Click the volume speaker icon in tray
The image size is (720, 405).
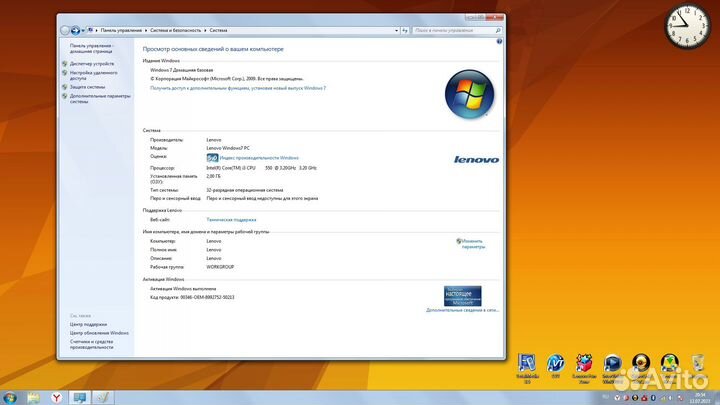[x=671, y=398]
